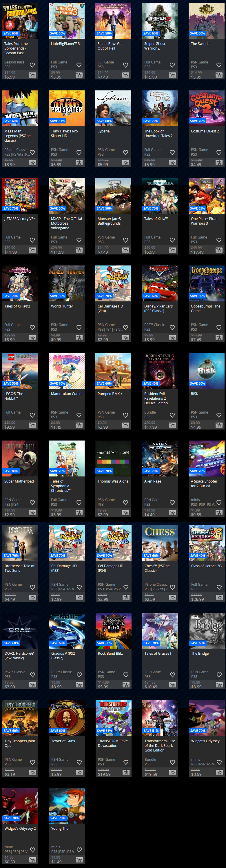Viewport: 226px width, 868px height.
Task: Add One Piece: Pirate Warriors 3 to cart
Action: click(219, 250)
